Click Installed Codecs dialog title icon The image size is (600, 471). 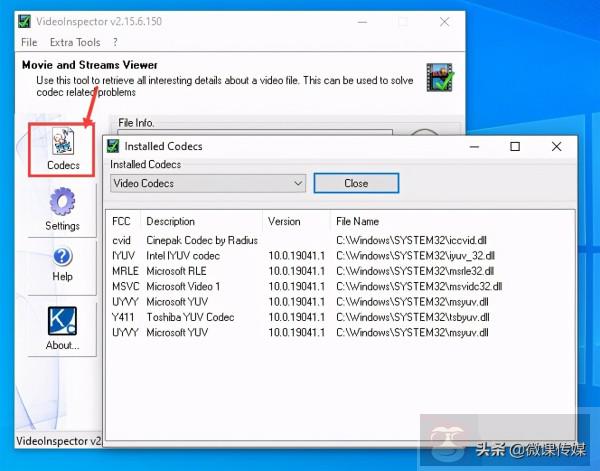[113, 146]
